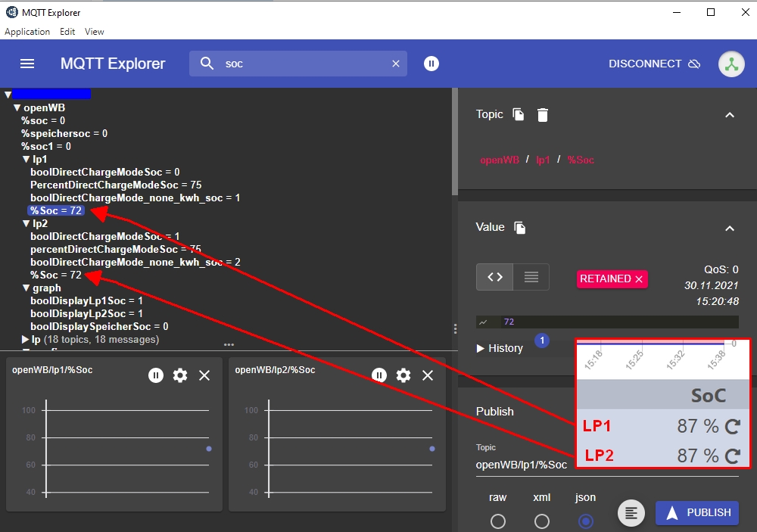Click the DISCONNECT button
Viewport: 757px width, 532px height.
click(654, 64)
